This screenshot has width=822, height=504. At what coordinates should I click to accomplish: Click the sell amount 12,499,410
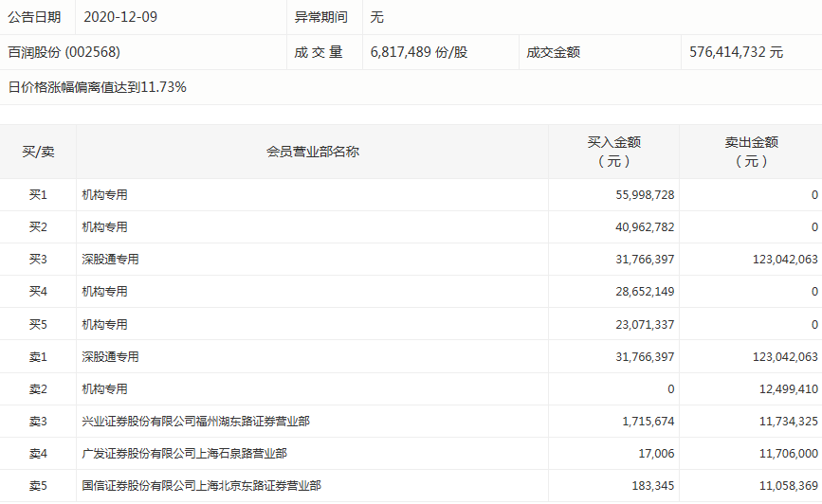784,389
